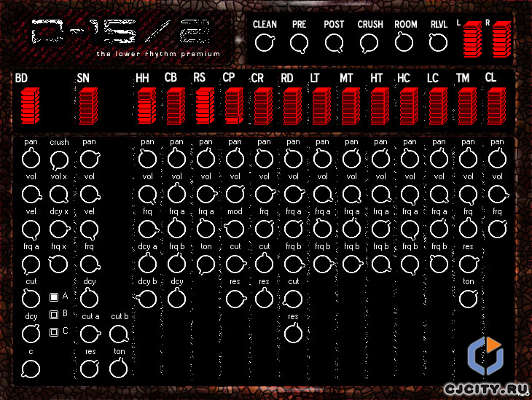The height and width of the screenshot is (400, 532).
Task: Enable checkbox C in BD section
Action: tap(54, 332)
